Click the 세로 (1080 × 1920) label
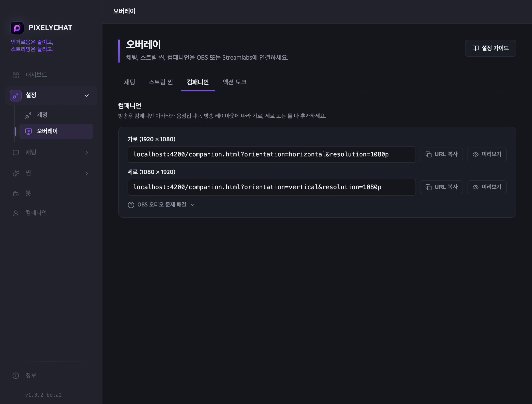This screenshot has width=532, height=404. (151, 172)
